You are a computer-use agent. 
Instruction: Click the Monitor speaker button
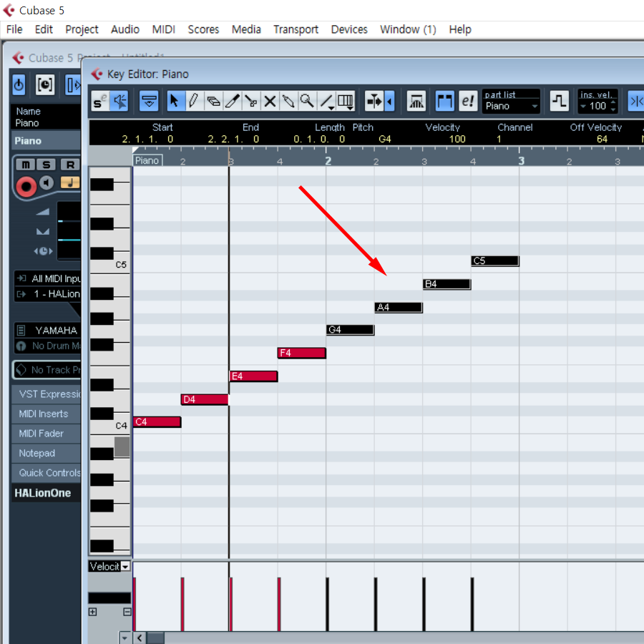[47, 182]
